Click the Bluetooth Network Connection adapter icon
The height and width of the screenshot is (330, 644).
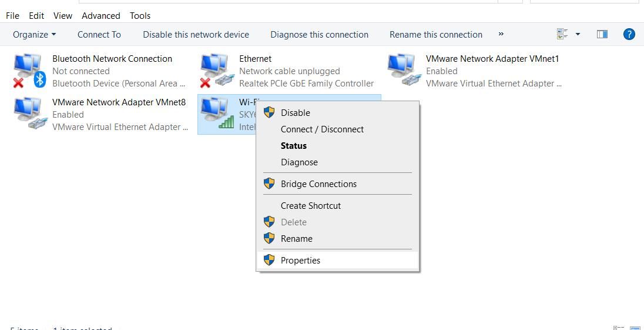[x=29, y=71]
